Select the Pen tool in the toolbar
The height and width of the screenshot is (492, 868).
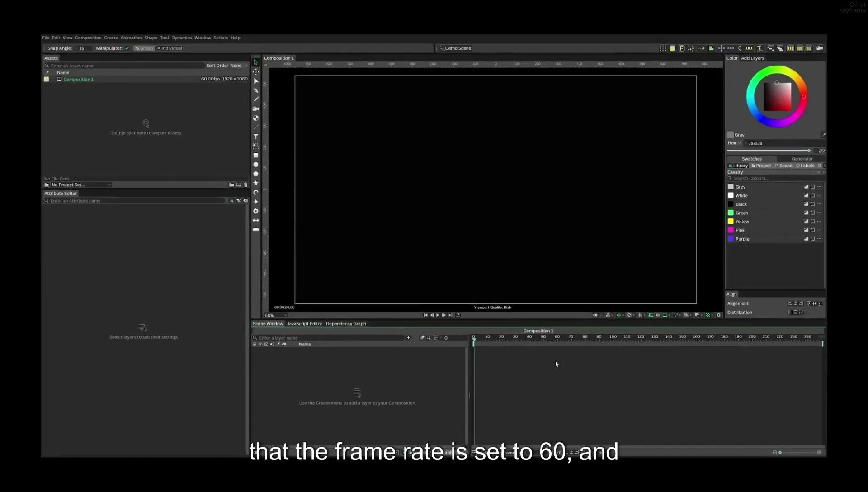256,90
